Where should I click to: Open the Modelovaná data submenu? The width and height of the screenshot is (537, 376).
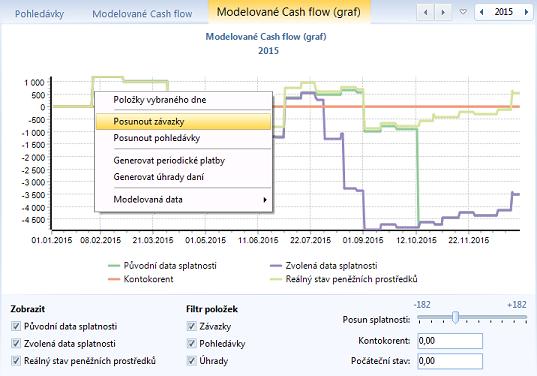coord(184,200)
